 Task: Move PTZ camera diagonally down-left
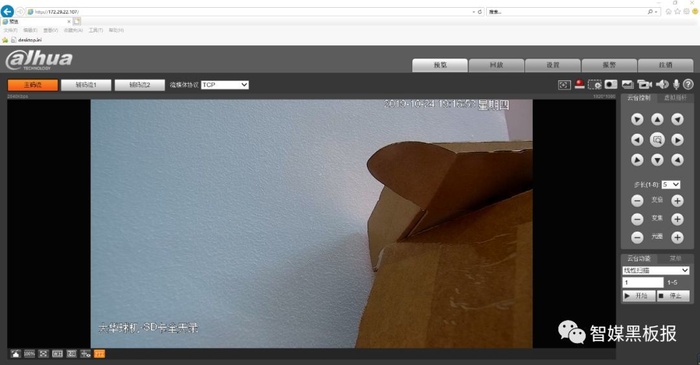[x=637, y=160]
